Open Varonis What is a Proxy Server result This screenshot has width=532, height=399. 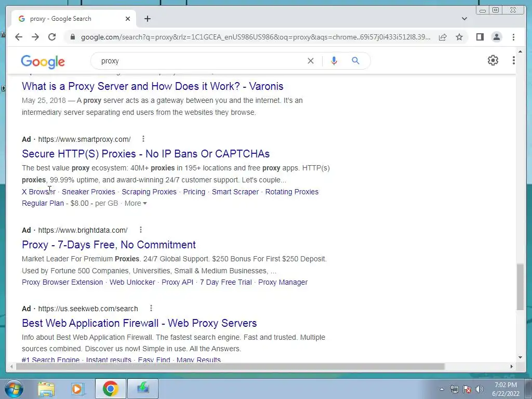pos(152,86)
